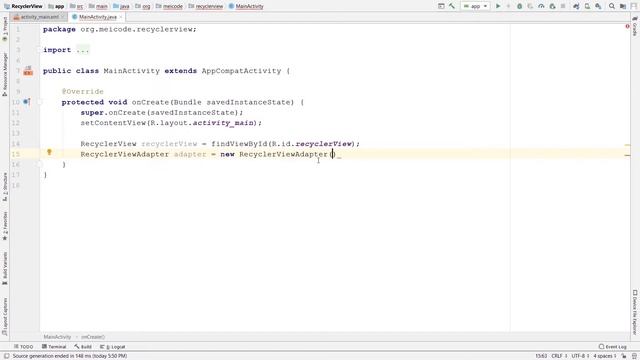Click the line:column position indicator 15:63
This screenshot has width=640, height=360.
[541, 356]
